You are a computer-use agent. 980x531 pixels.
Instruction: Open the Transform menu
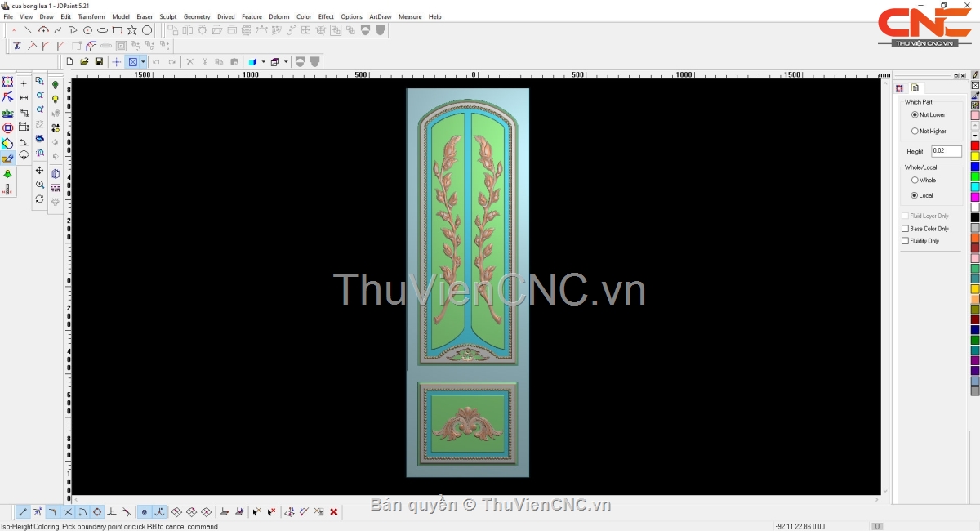[x=91, y=16]
